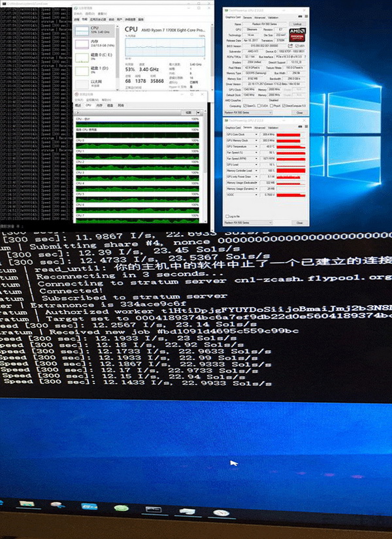Open the GPU Load sensor dropdown

tap(256, 165)
